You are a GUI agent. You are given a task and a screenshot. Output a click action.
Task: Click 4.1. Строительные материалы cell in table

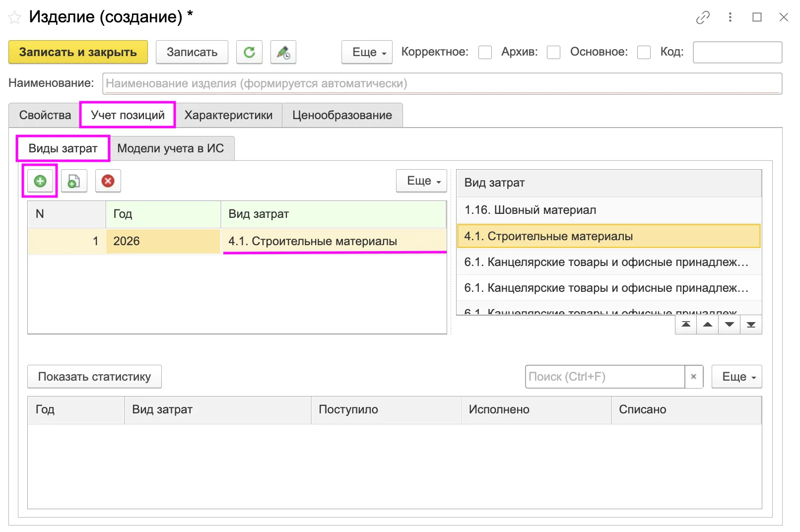[x=334, y=241]
